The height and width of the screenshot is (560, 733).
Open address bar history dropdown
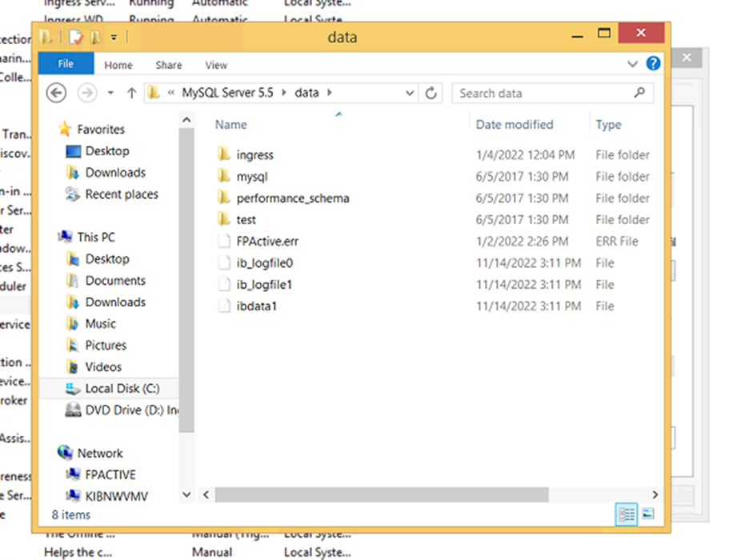(410, 93)
